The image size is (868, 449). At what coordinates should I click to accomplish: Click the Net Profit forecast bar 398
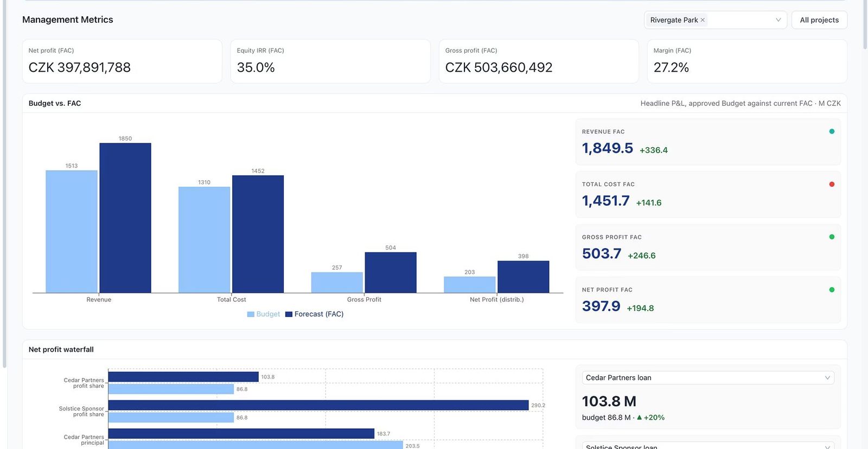pos(523,277)
